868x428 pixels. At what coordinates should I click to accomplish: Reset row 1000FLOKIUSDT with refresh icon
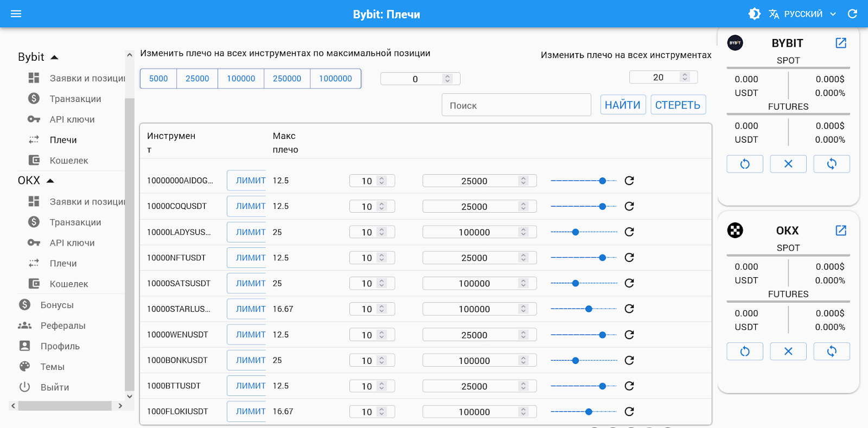coord(629,412)
